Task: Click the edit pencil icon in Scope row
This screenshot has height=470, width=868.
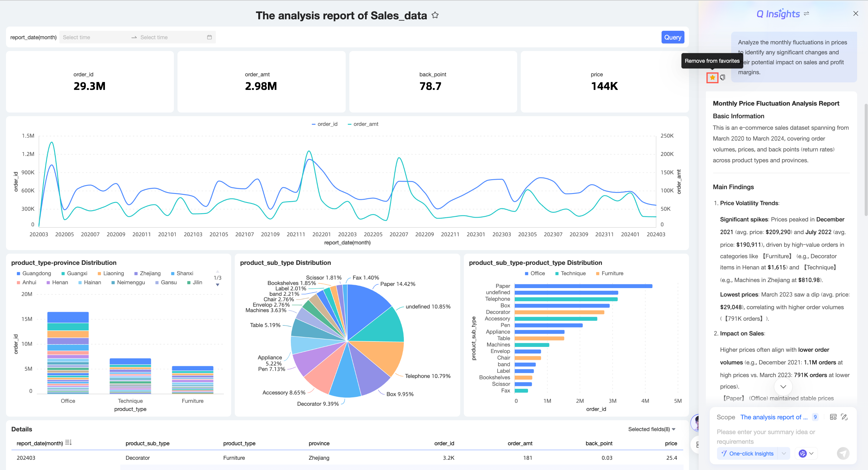Action: click(x=844, y=417)
